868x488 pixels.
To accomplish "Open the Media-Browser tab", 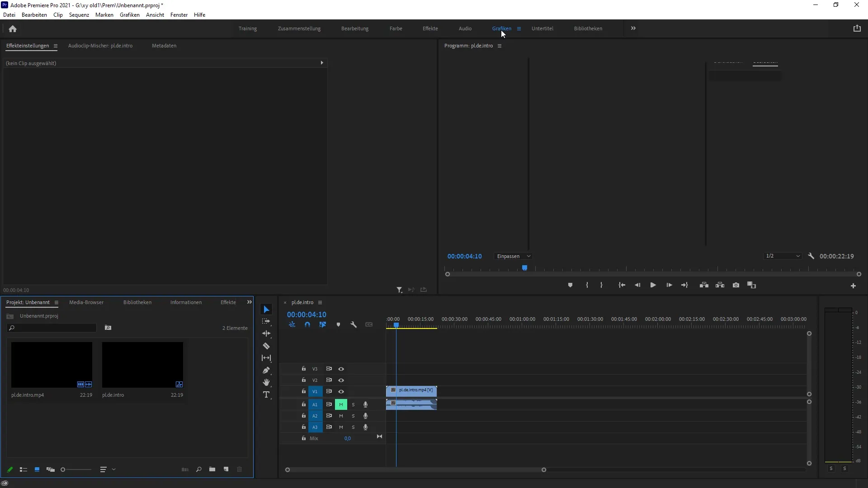I will [x=86, y=302].
